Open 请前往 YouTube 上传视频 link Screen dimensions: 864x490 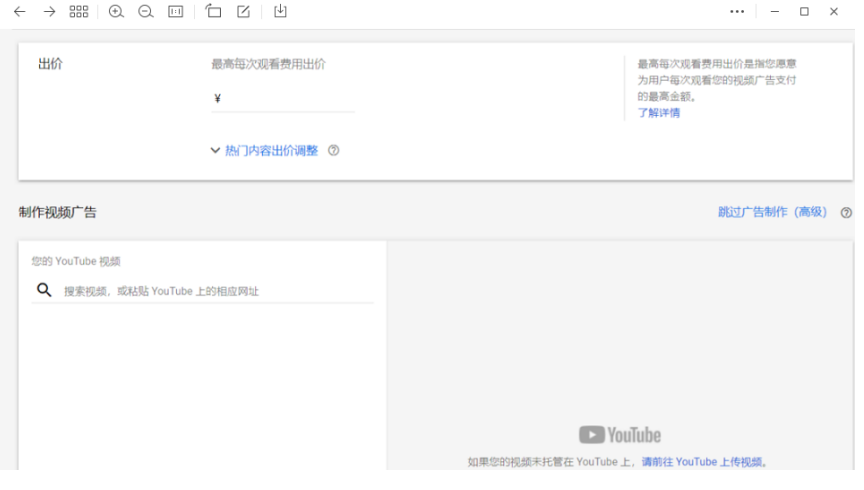[702, 462]
